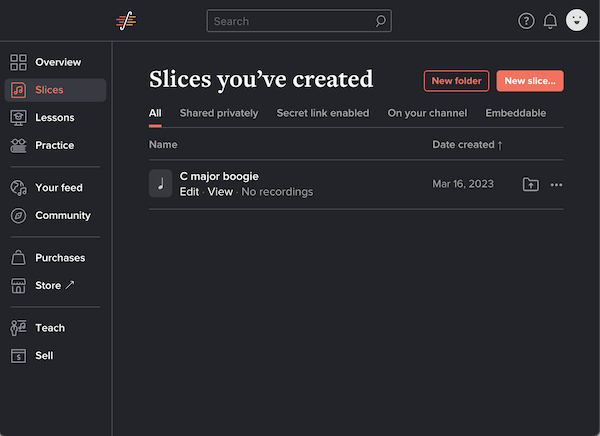Open the Community page
This screenshot has width=600, height=436.
62,215
